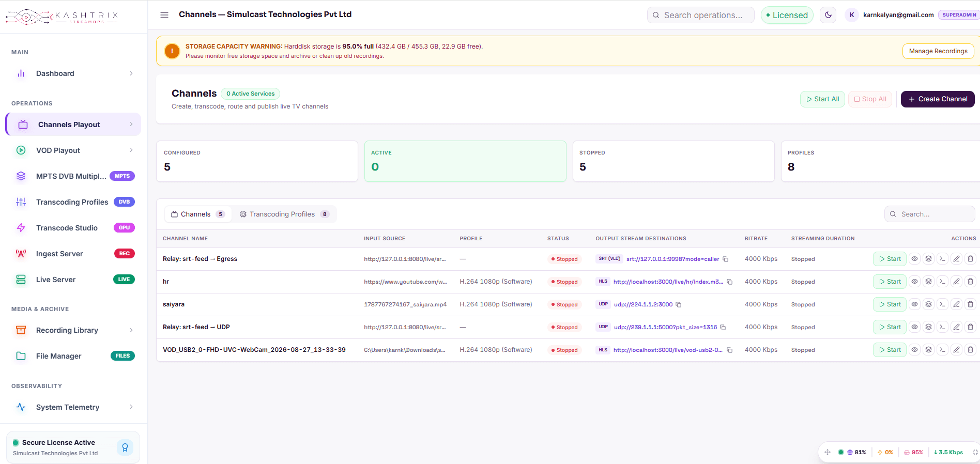Screen dimensions: 980x464
Task: Expand Channels Playout submenu chevron
Action: click(131, 125)
